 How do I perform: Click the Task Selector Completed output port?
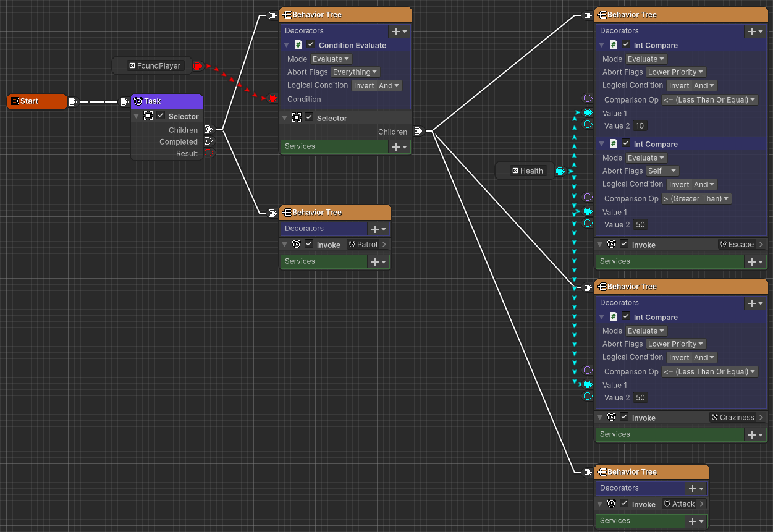pyautogui.click(x=209, y=141)
